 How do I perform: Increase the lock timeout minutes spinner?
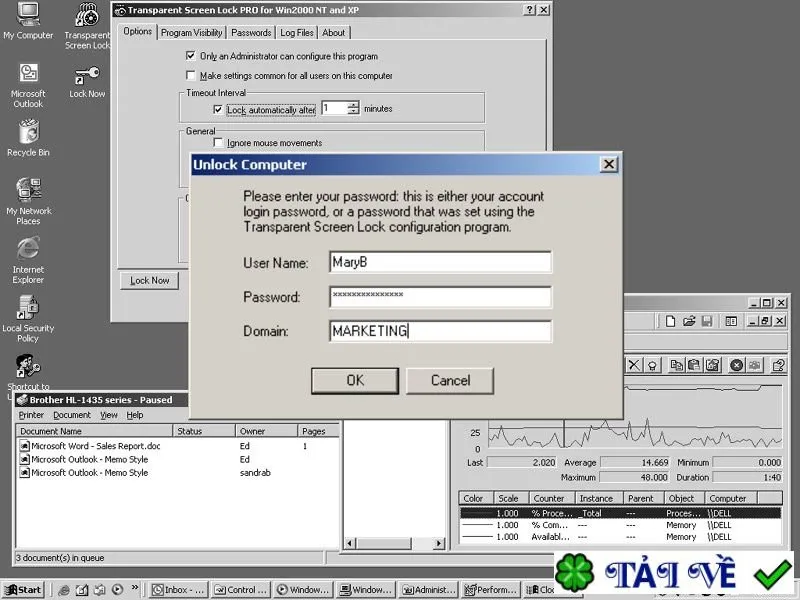pos(353,105)
